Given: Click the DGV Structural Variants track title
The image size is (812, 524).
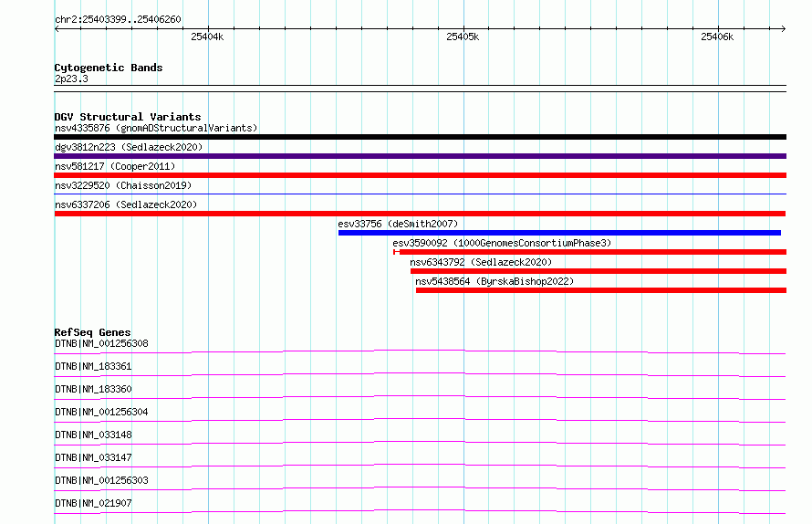Looking at the screenshot, I should pyautogui.click(x=128, y=117).
